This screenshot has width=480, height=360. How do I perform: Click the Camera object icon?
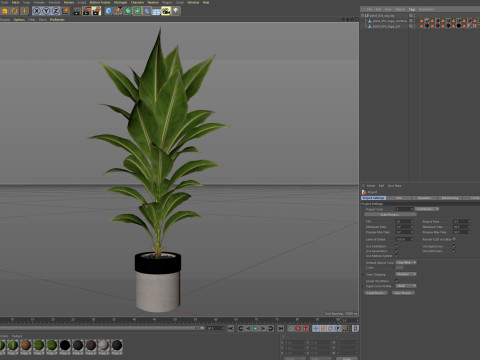(166, 11)
